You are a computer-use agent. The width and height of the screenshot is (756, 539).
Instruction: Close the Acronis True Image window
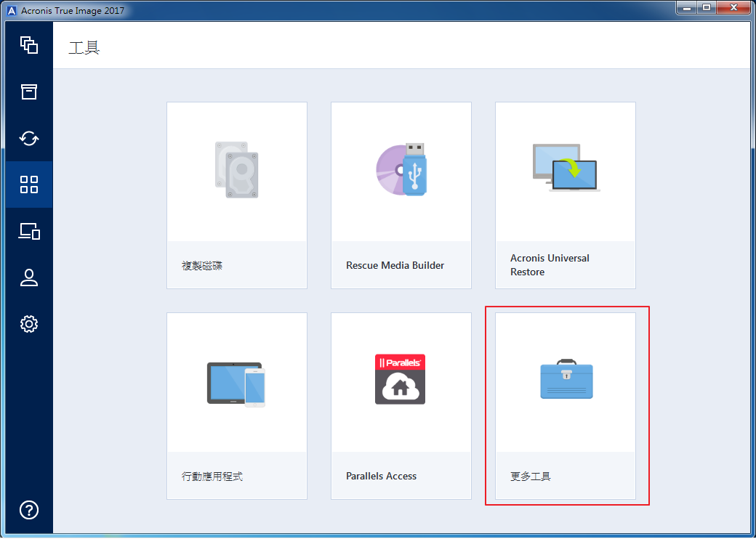733,7
